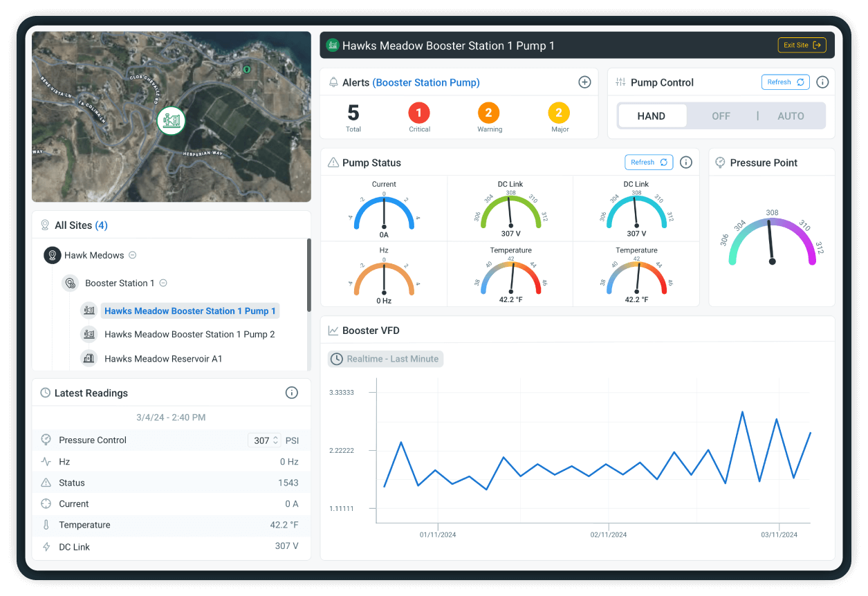Click the Pressure Control PSI stepper field
The height and width of the screenshot is (596, 868).
[266, 440]
